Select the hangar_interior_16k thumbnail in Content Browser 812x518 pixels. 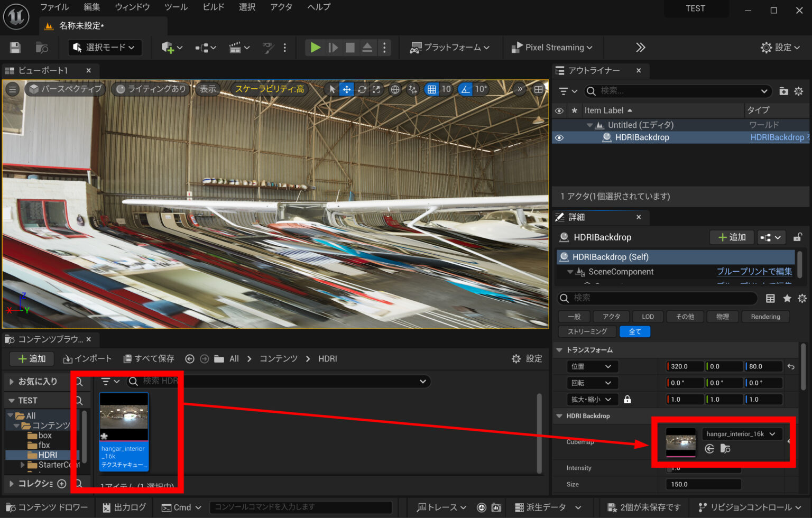pos(124,417)
